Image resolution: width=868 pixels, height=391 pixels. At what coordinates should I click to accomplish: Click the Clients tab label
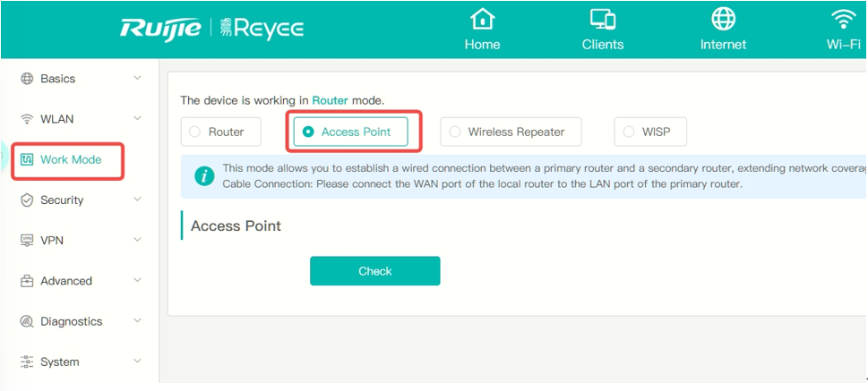(x=603, y=45)
